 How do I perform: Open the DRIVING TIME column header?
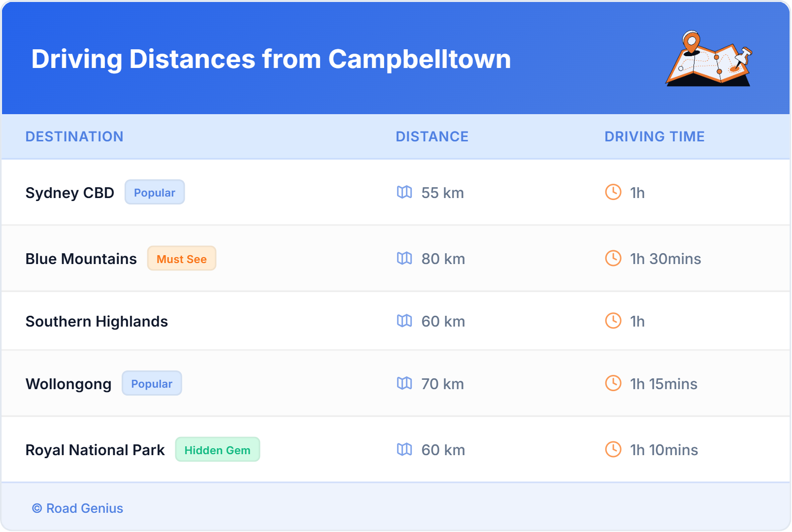[x=654, y=136]
